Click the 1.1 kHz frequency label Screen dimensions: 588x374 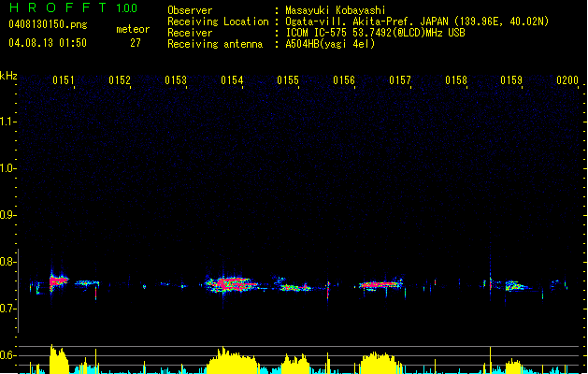point(7,122)
